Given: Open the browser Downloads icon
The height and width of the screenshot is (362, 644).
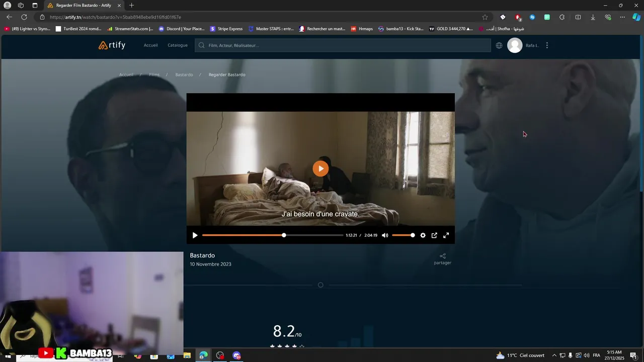Looking at the screenshot, I should pyautogui.click(x=593, y=17).
